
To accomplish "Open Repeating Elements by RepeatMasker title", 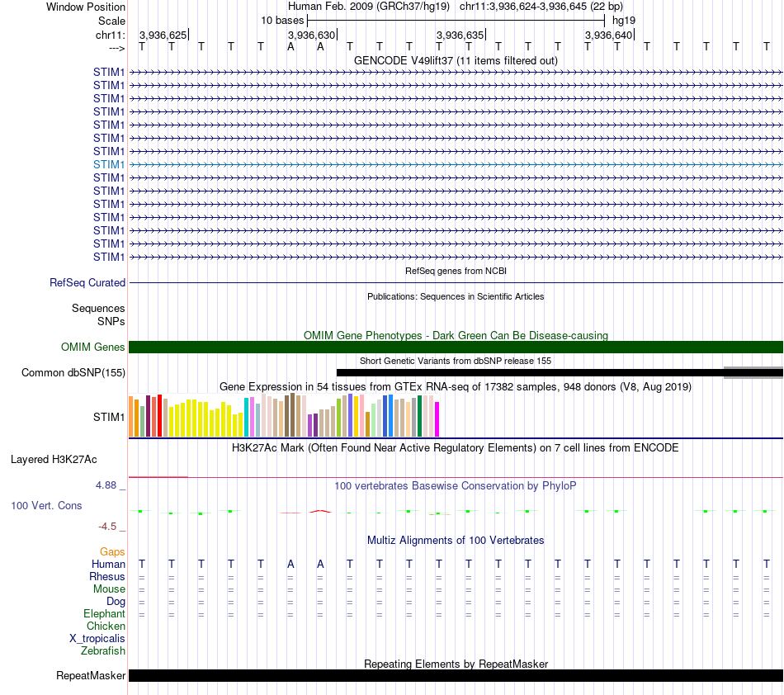I will [456, 664].
